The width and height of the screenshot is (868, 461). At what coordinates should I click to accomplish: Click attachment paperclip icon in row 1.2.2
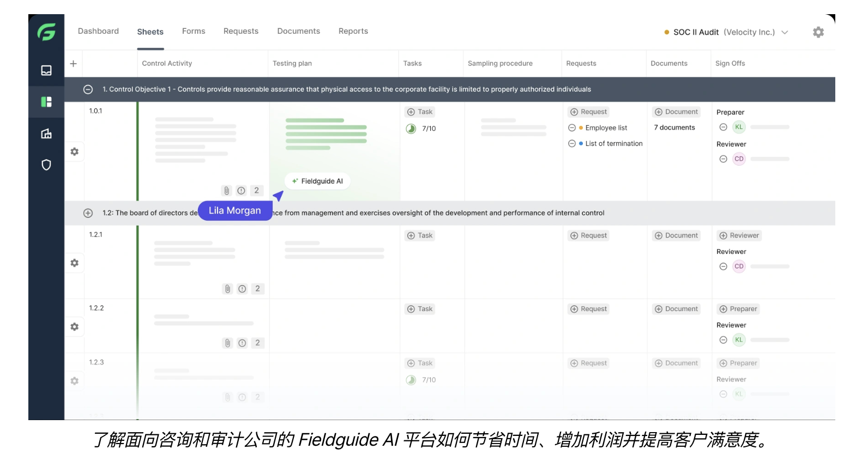coord(227,343)
